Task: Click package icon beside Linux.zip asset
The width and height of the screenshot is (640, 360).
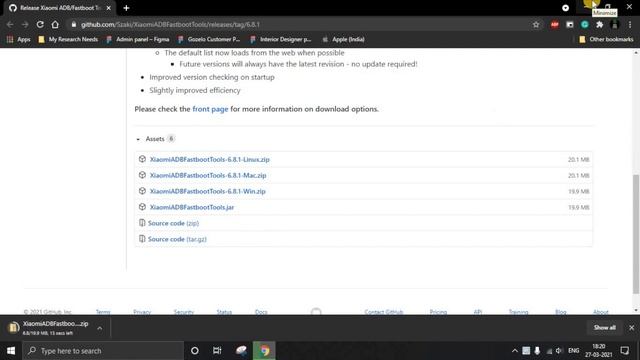Action: pyautogui.click(x=142, y=159)
